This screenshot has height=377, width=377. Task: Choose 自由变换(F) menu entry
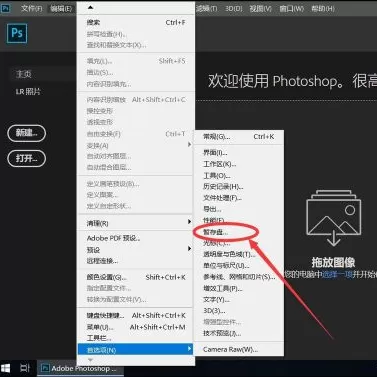pyautogui.click(x=136, y=134)
